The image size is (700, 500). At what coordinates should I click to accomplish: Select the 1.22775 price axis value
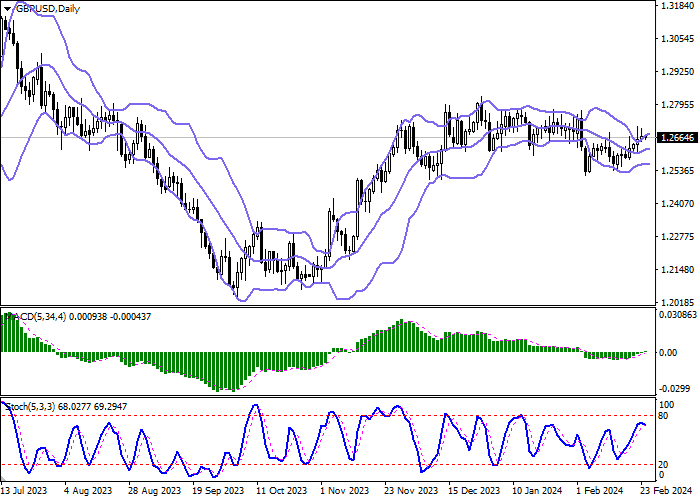pos(678,237)
